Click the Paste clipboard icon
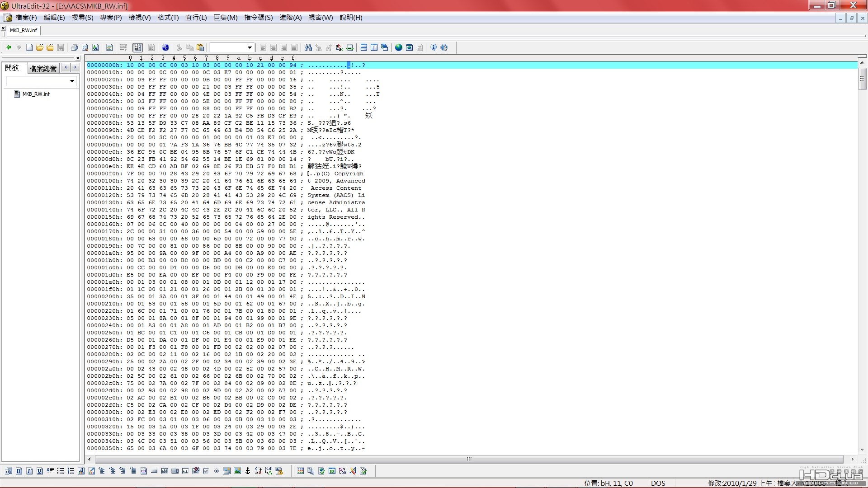 coord(200,47)
